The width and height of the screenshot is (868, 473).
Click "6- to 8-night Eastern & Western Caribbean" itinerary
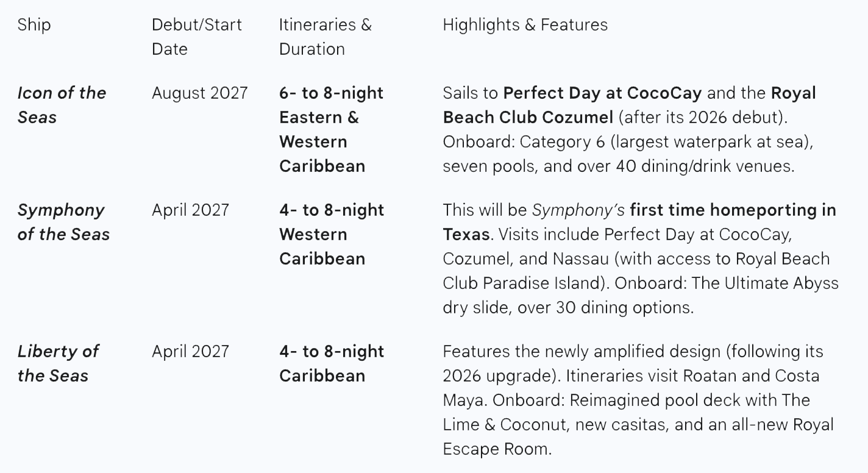tap(331, 129)
